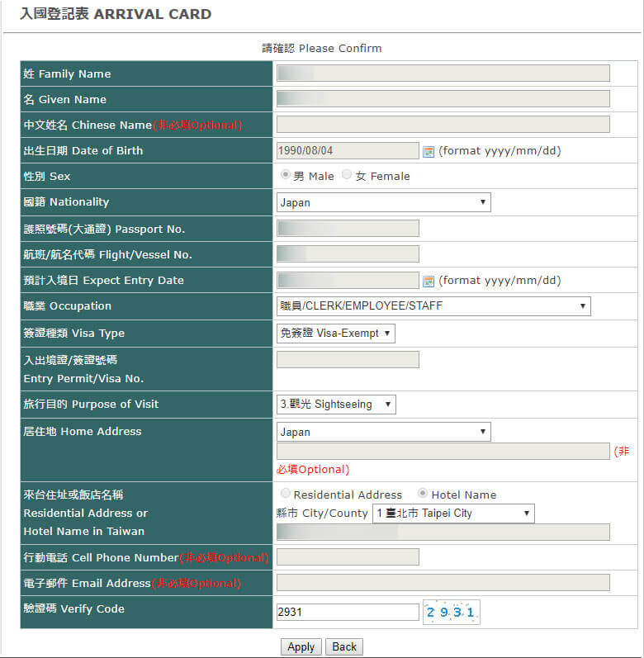Expand the Occupation dropdown list
Image resolution: width=644 pixels, height=658 pixels.
pos(433,306)
